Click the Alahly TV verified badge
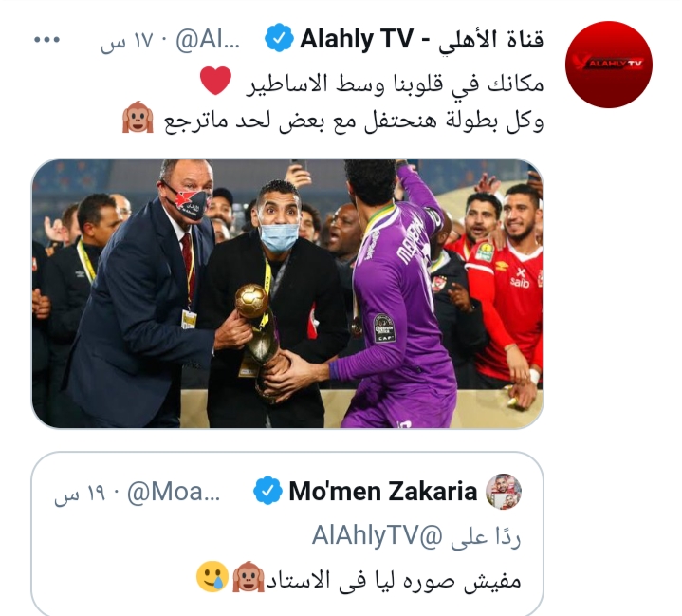 point(279,39)
